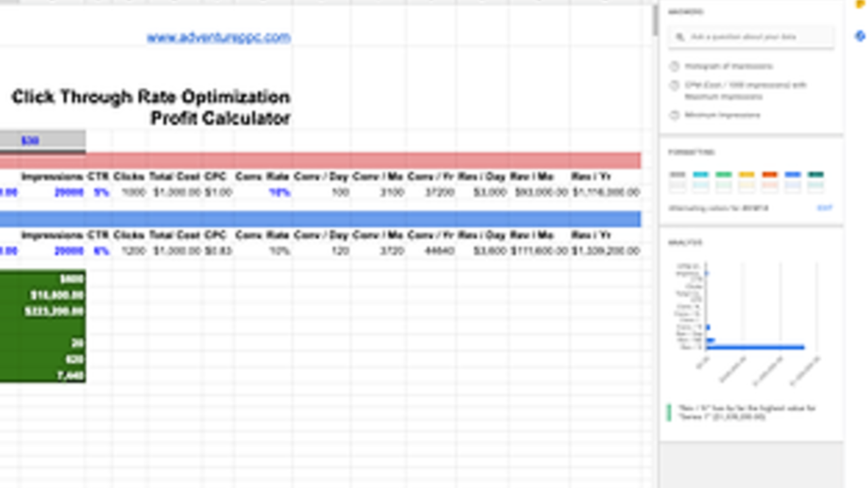Click the 5% CTR cell
Viewport: 868px width, 488px height.
(x=101, y=192)
